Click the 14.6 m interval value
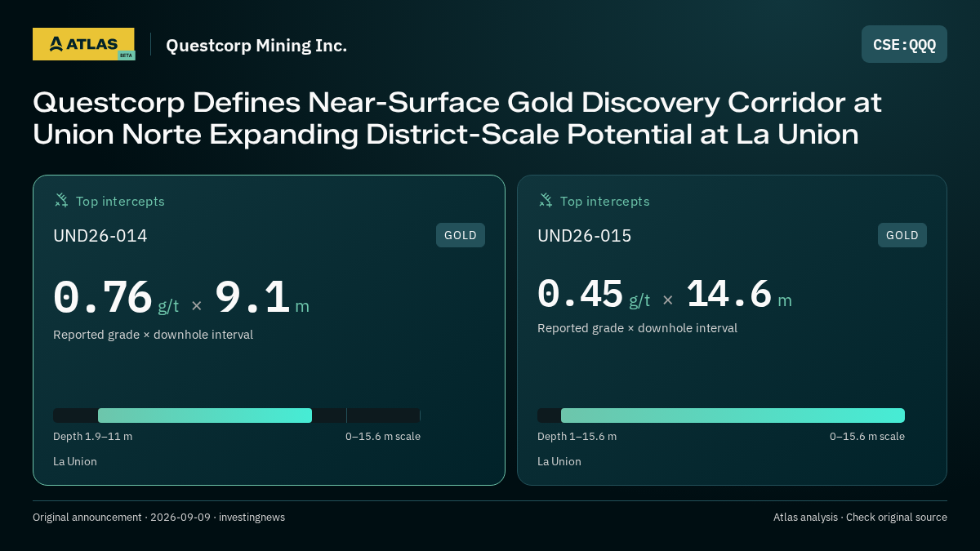Screen dimensions: 980x551 pos(738,295)
